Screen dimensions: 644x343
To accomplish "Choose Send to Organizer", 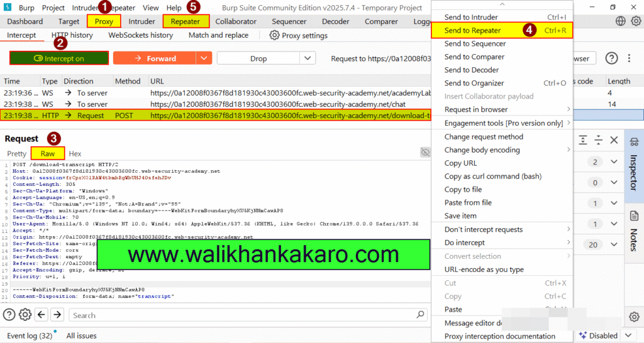I will coord(502,83).
